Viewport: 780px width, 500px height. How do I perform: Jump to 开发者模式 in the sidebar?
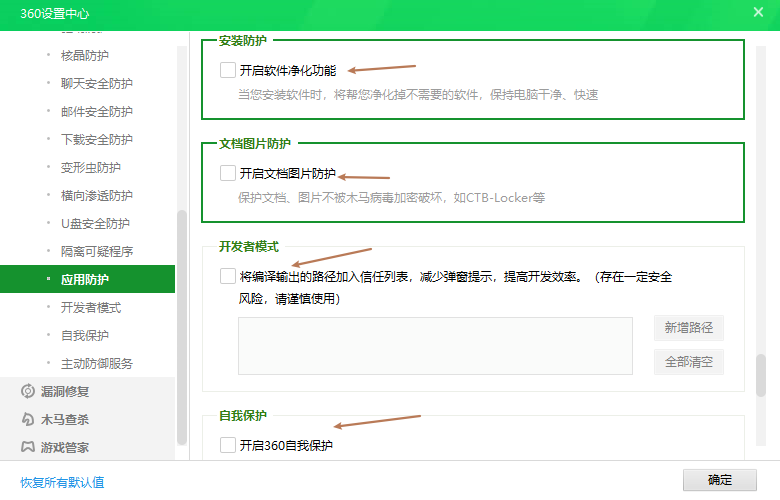(91, 307)
